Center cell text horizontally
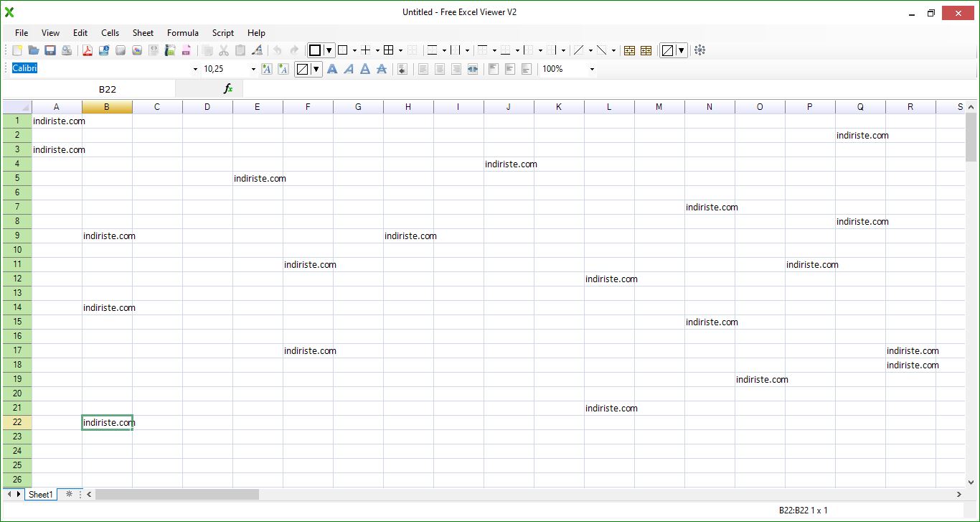Viewport: 980px width, 522px height. [x=440, y=69]
